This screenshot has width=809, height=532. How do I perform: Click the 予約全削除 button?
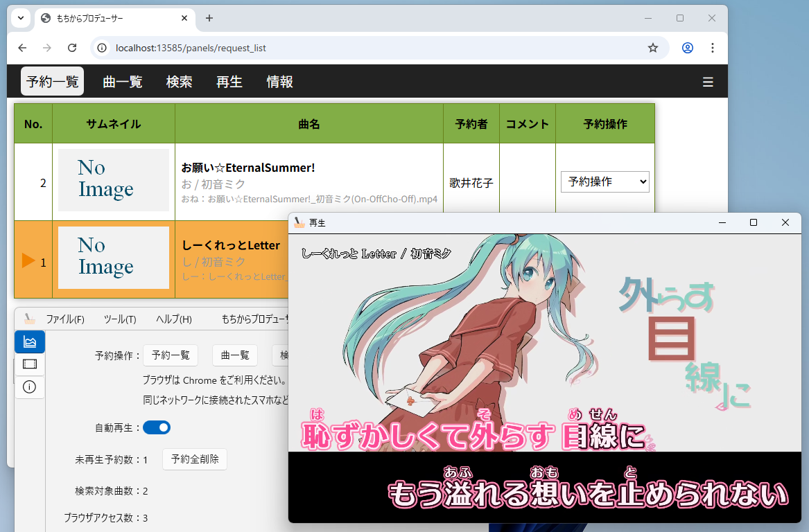coord(195,459)
